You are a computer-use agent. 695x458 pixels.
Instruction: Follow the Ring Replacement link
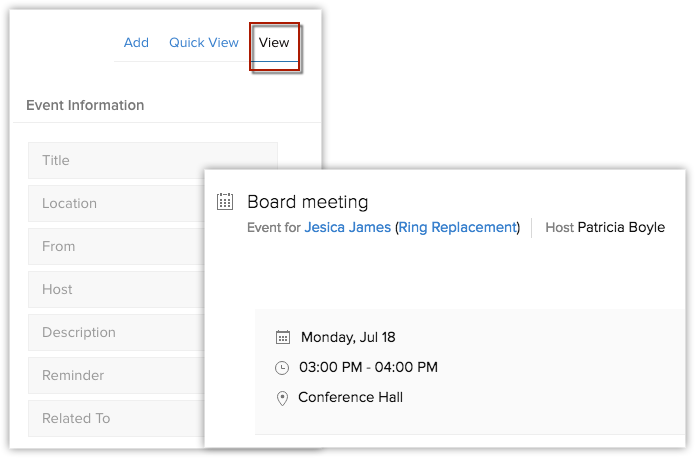coord(457,228)
